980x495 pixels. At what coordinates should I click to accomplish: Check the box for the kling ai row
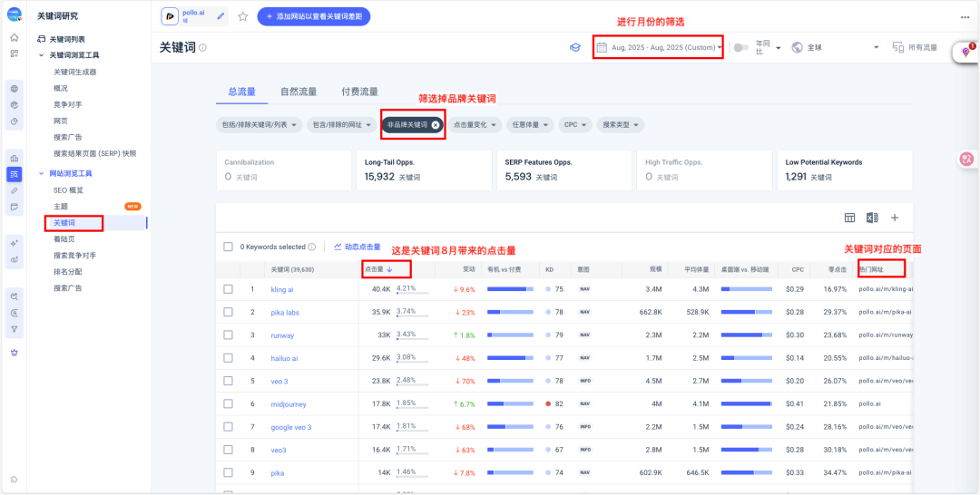coord(228,289)
